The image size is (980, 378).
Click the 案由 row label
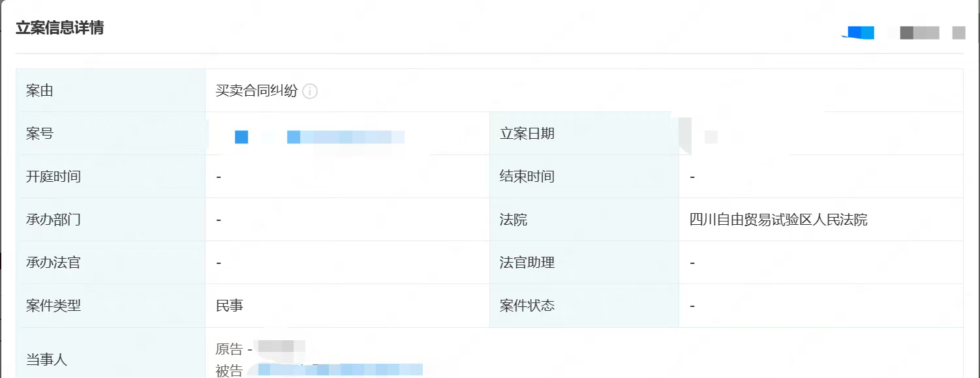click(40, 91)
